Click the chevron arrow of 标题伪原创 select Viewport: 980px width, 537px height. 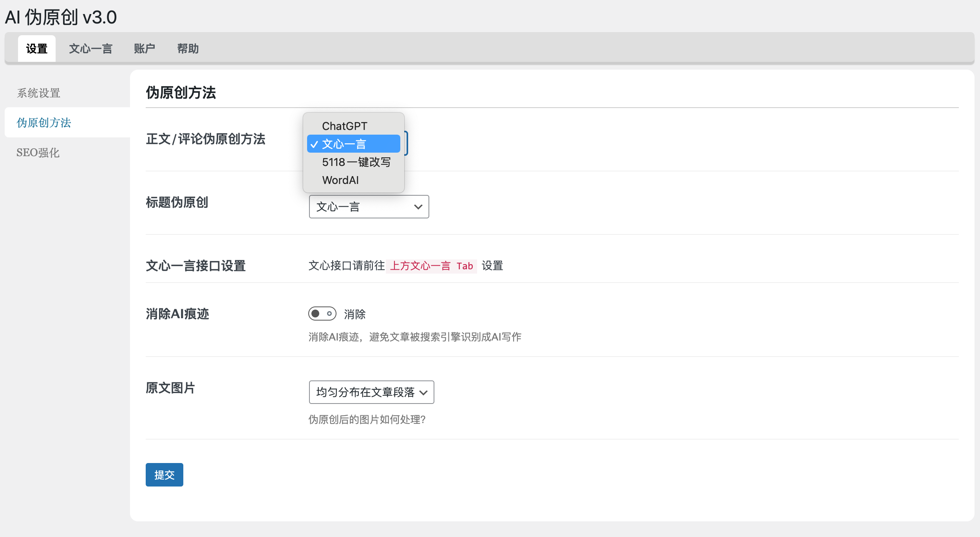(418, 207)
